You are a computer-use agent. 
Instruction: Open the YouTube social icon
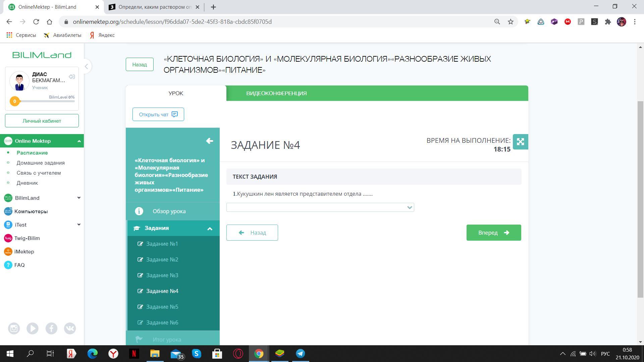(x=33, y=328)
